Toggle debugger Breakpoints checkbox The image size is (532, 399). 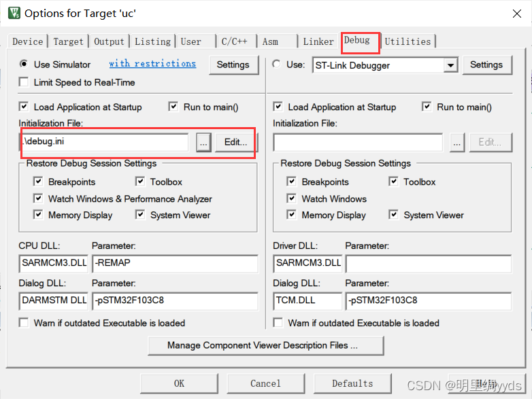[x=291, y=181]
